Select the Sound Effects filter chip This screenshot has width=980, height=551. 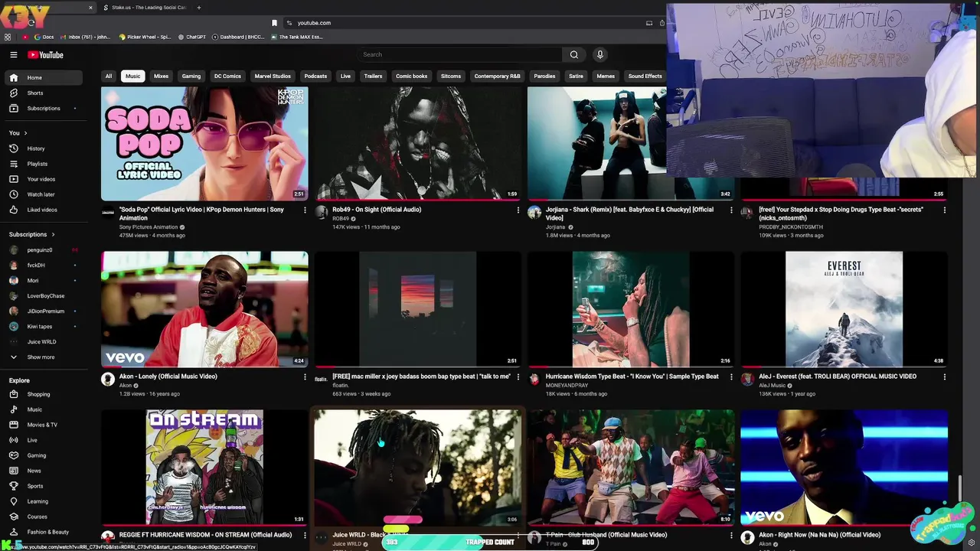[x=645, y=76]
